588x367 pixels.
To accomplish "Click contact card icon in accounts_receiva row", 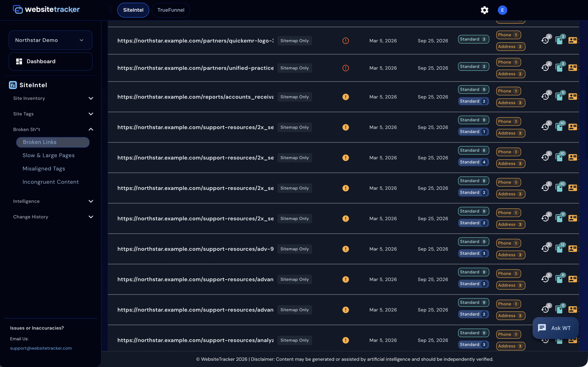I will [x=572, y=97].
